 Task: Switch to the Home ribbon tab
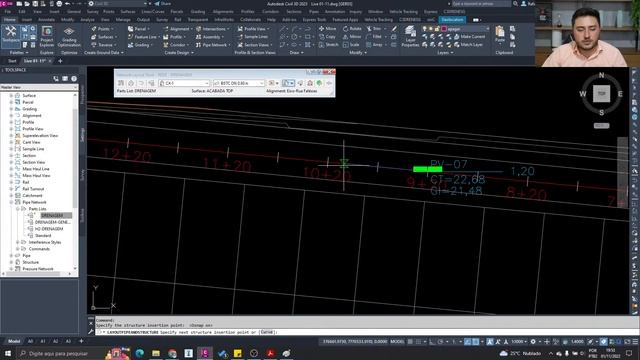pos(10,19)
